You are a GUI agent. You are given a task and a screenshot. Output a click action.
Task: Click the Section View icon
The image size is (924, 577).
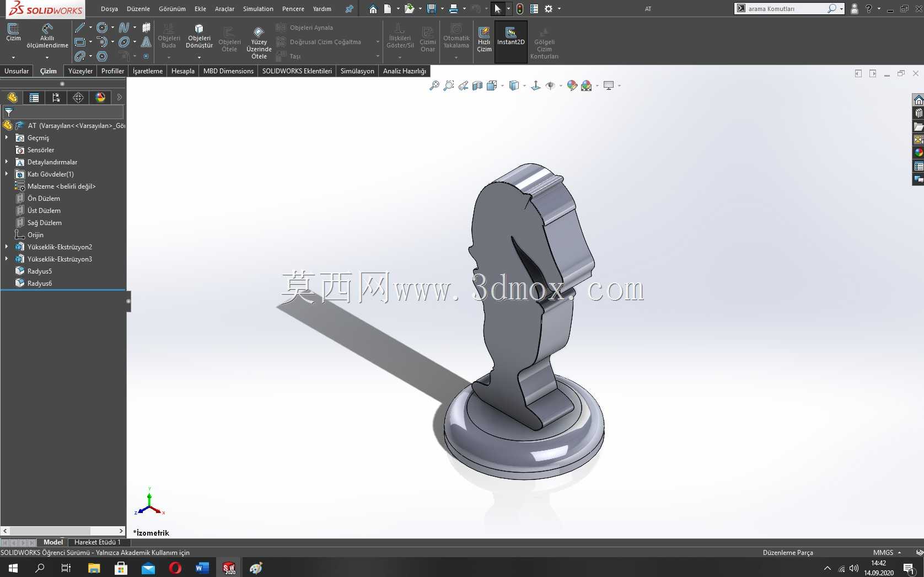(x=477, y=86)
